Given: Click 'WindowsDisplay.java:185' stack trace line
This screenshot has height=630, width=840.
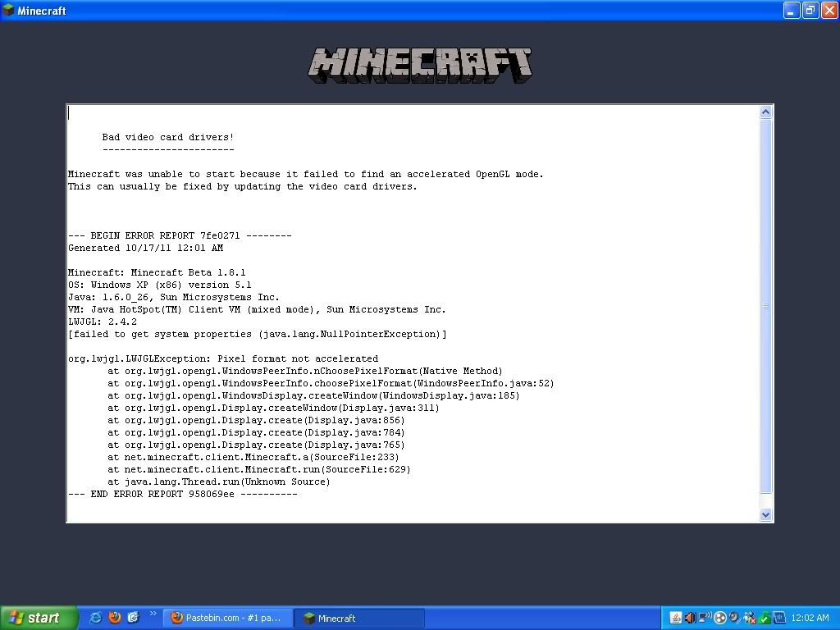Looking at the screenshot, I should tap(313, 396).
